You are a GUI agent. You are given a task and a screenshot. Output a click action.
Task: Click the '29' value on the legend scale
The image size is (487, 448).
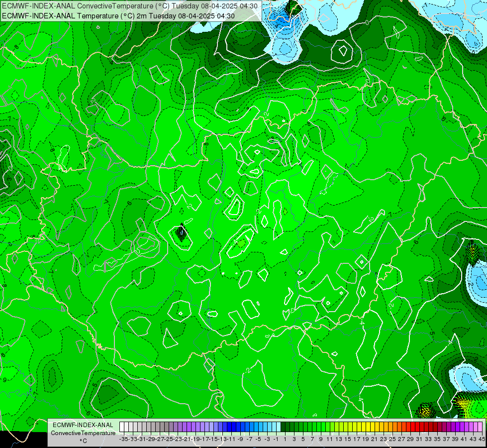[x=410, y=440]
